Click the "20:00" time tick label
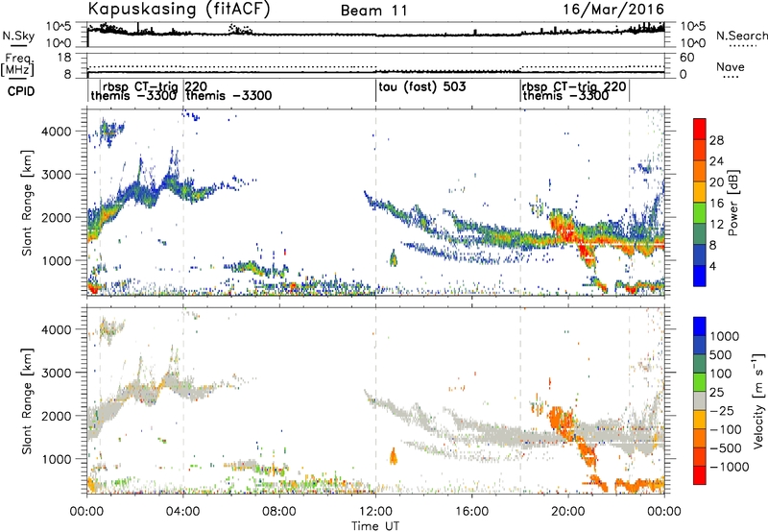This screenshot has width=768, height=532. point(567,512)
